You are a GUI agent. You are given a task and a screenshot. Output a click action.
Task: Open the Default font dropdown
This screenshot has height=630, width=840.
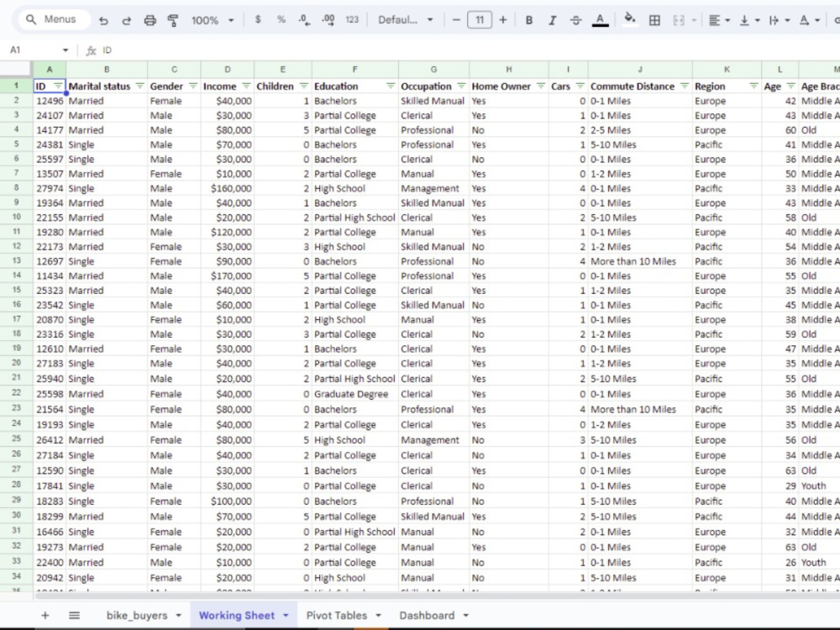click(406, 20)
